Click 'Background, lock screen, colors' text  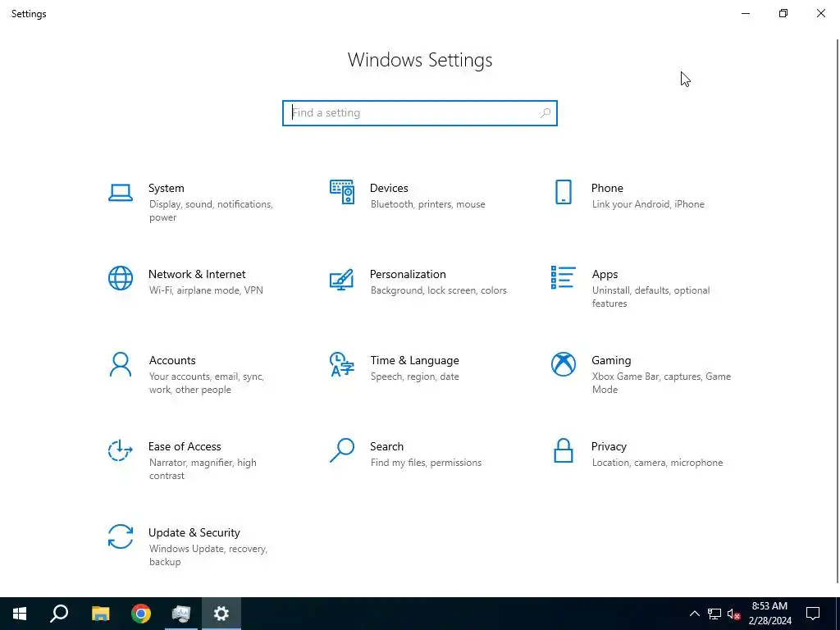(x=438, y=290)
